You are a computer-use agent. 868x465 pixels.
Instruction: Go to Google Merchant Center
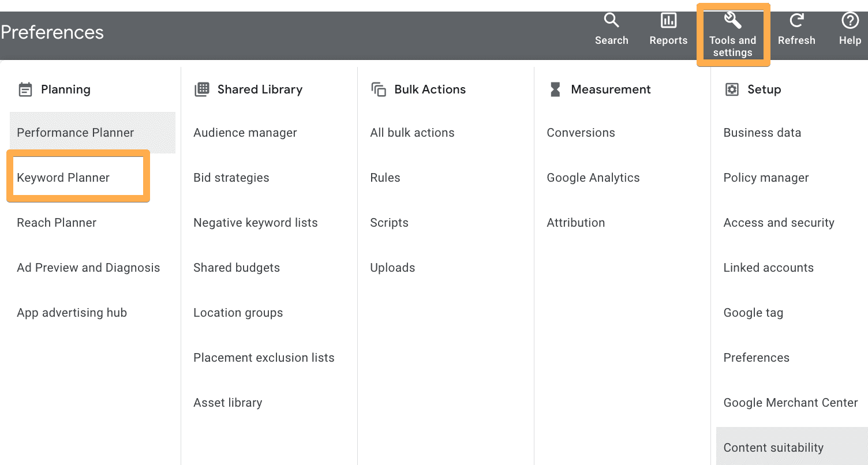tap(791, 403)
